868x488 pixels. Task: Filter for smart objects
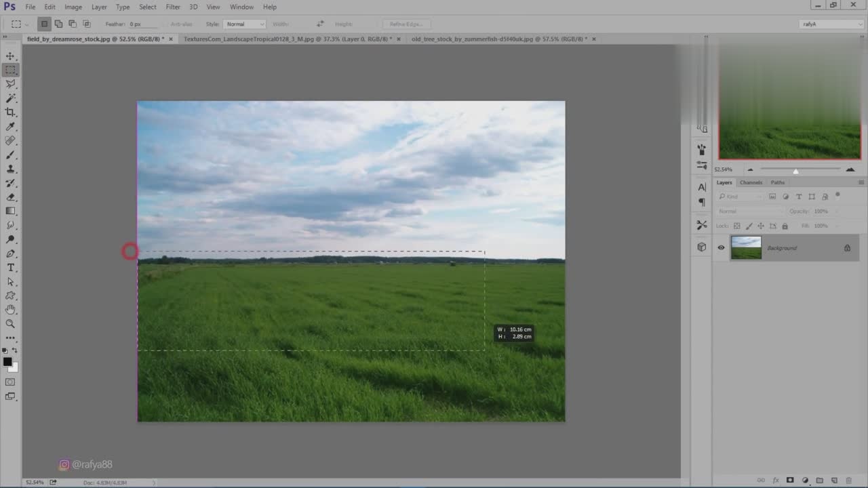(x=825, y=197)
